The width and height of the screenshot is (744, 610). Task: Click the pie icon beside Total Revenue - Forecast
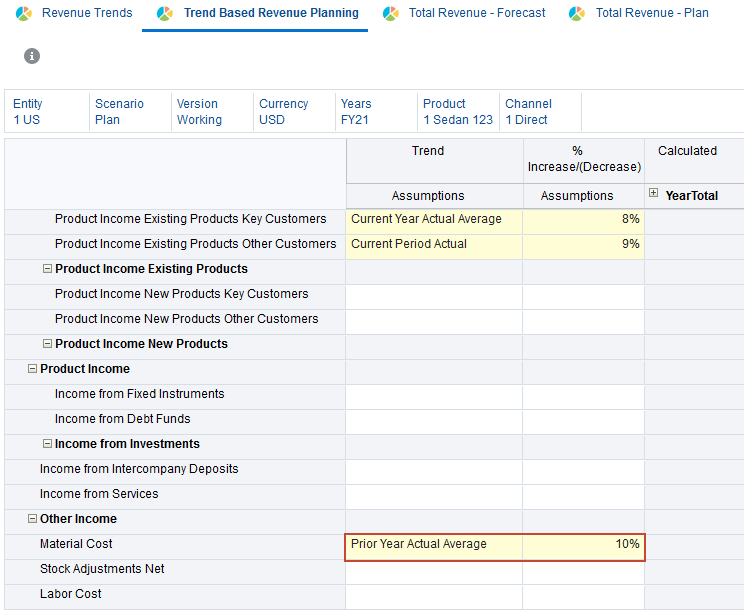(x=390, y=14)
